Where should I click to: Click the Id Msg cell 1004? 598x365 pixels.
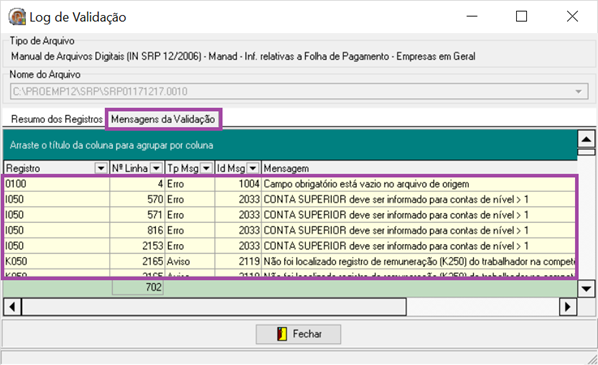click(x=238, y=184)
